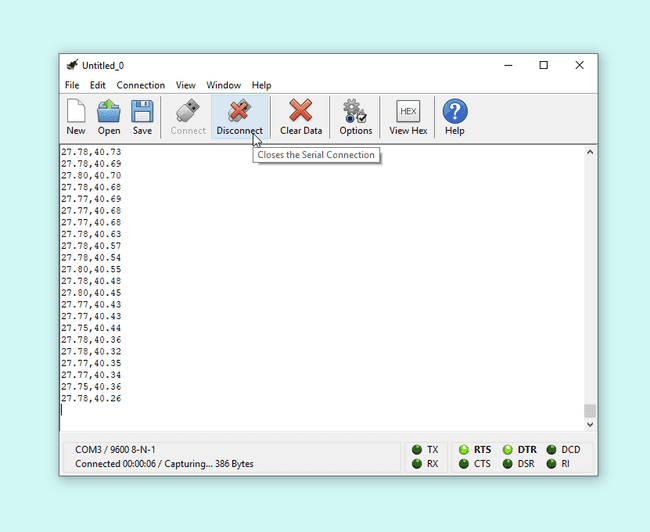This screenshot has height=532, width=650.
Task: Open Help from the toolbar
Action: (x=454, y=116)
